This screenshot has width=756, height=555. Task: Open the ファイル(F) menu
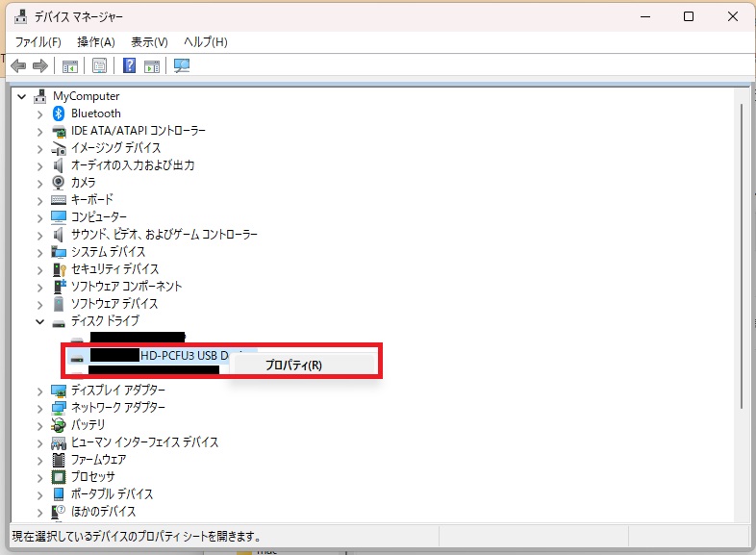(38, 42)
